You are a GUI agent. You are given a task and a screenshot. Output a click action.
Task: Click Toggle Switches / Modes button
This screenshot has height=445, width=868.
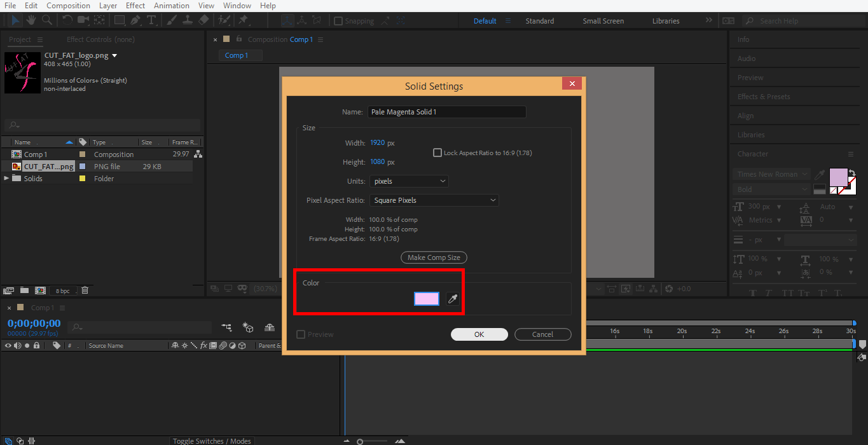click(x=212, y=441)
